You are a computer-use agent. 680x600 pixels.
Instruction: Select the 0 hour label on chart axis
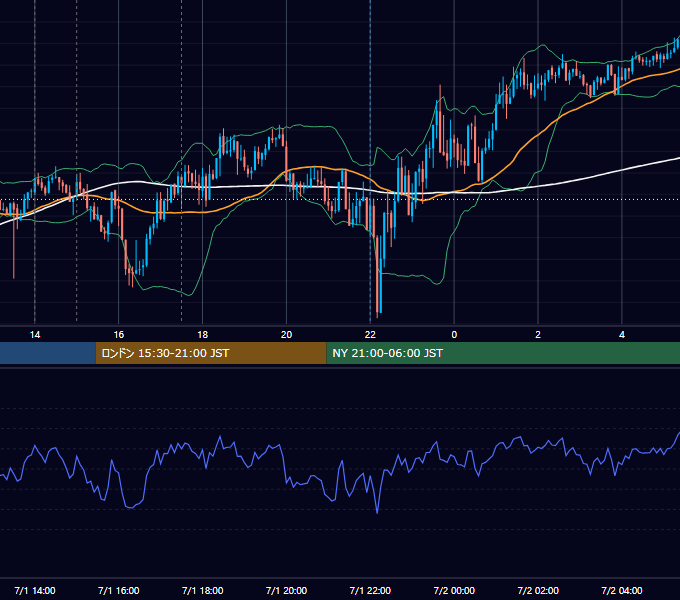click(454, 335)
